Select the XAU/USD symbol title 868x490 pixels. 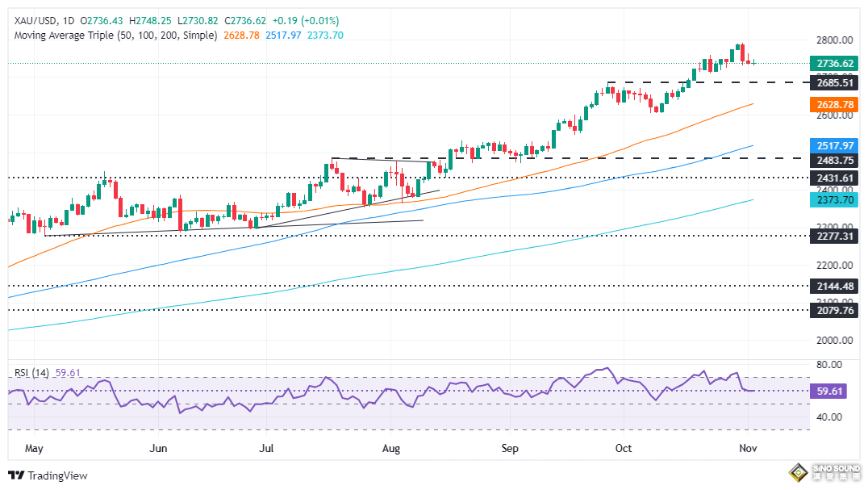click(34, 20)
